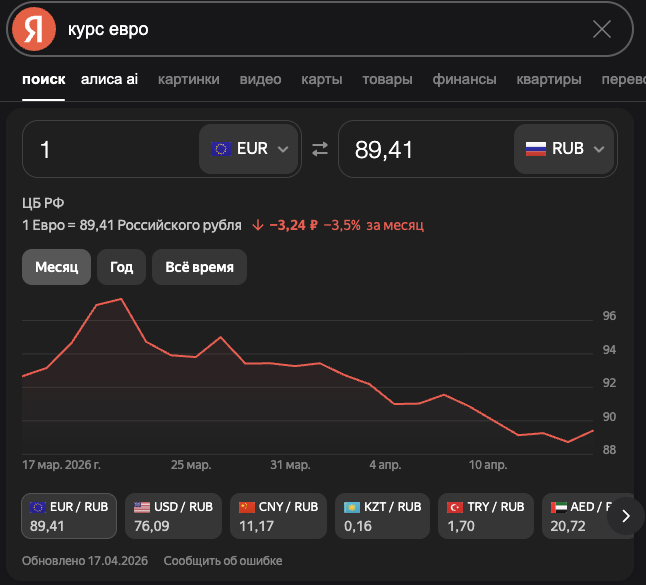Click the chart peak near 97 rubles

(x=121, y=299)
